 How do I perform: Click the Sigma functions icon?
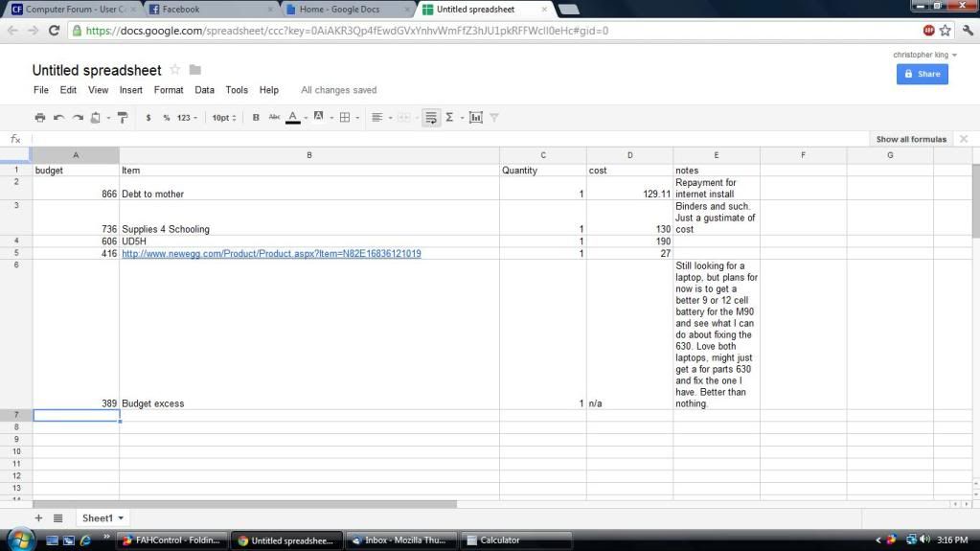tap(449, 118)
